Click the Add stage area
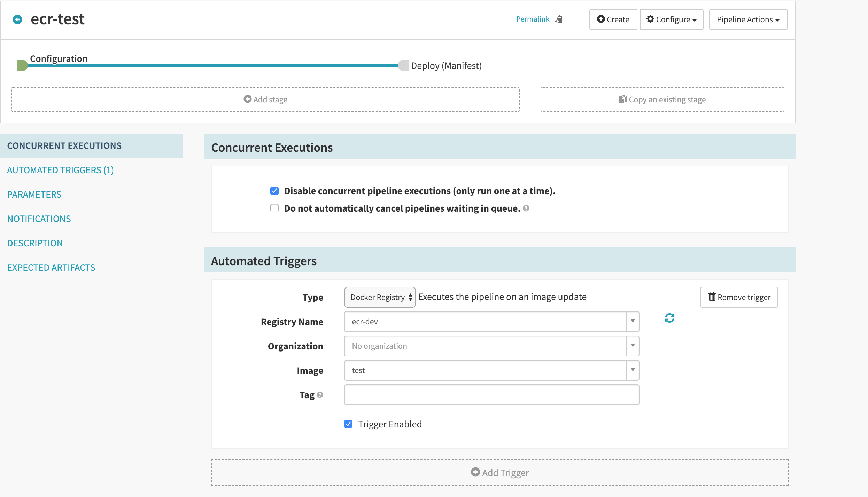The width and height of the screenshot is (868, 497). tap(265, 100)
